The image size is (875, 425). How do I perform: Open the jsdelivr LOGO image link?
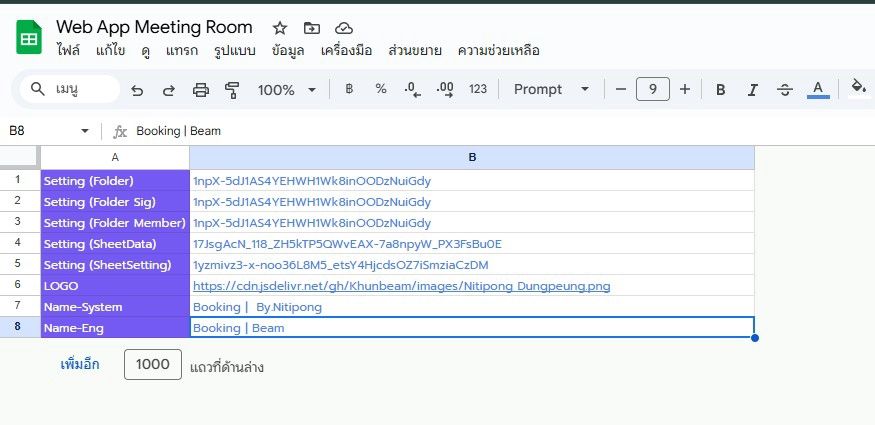coord(402,286)
